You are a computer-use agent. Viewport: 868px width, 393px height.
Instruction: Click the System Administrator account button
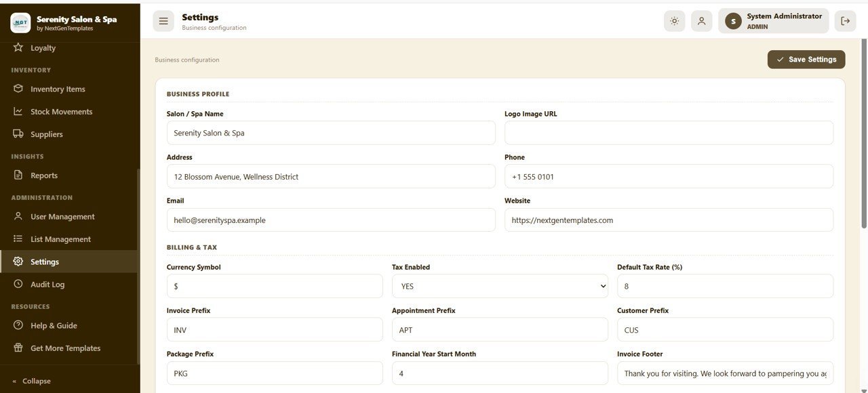tap(774, 21)
